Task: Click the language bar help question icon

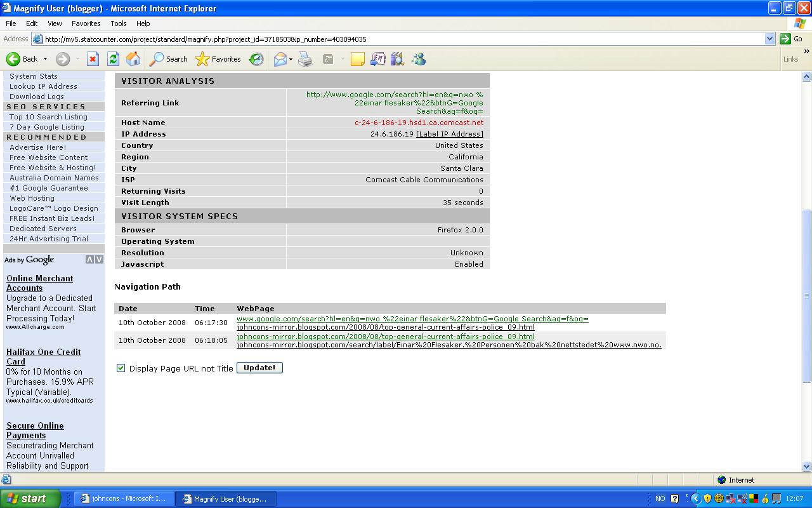Action: pos(675,499)
